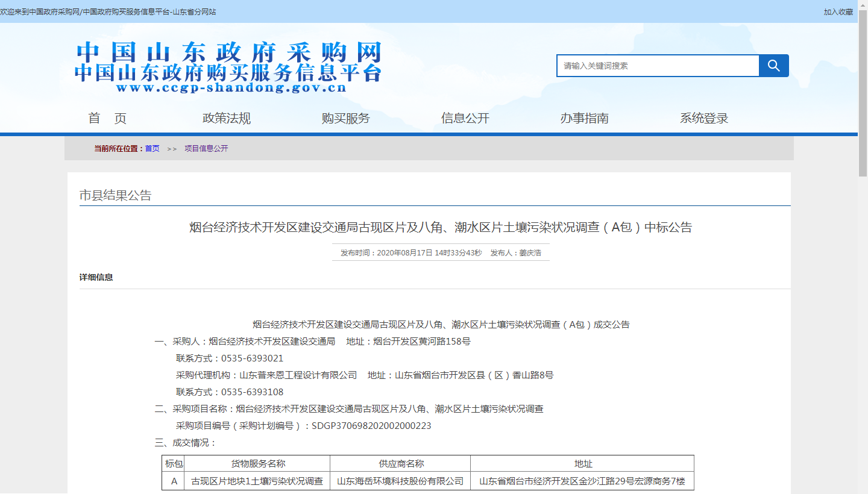Follow the 首页 breadcrumb link
This screenshot has height=494, width=868.
[x=152, y=149]
